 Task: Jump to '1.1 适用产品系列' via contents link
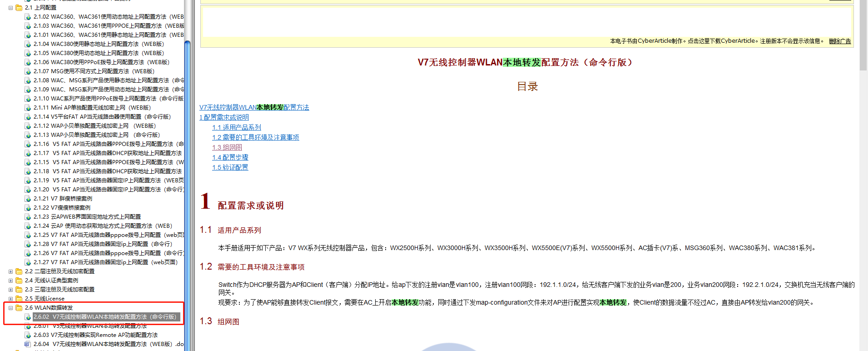click(x=237, y=127)
